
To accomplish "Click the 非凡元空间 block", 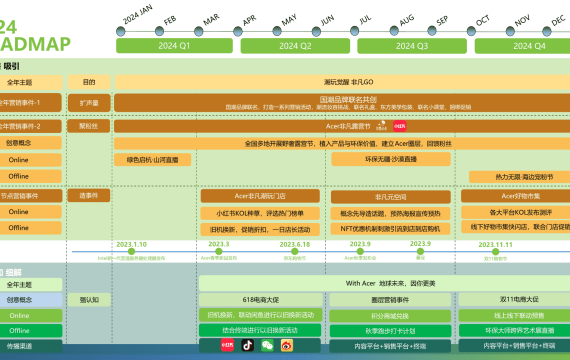I will coord(391,197).
